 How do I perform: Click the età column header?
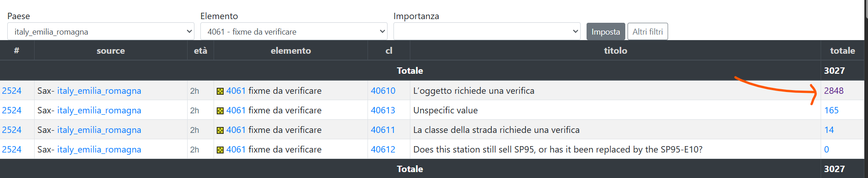[200, 51]
